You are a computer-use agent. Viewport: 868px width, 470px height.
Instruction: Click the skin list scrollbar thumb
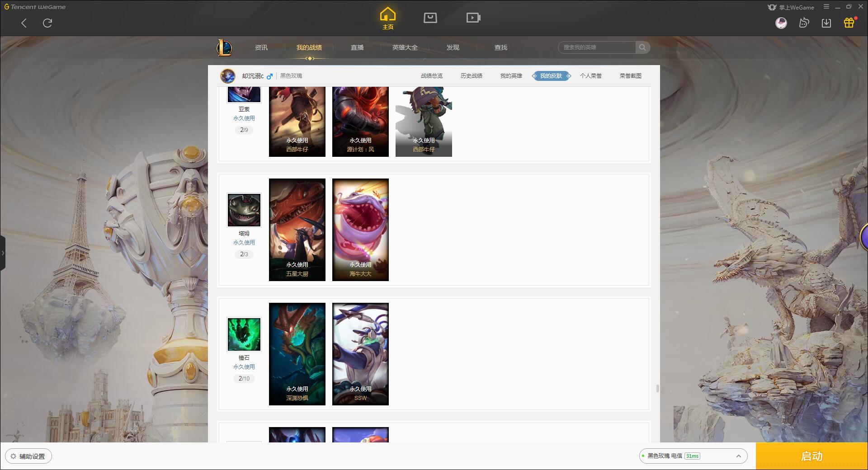657,388
